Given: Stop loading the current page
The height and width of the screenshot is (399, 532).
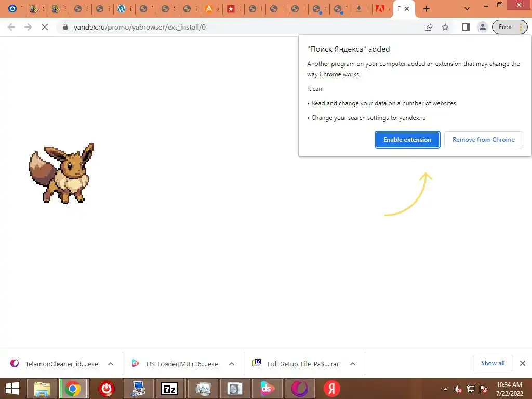Looking at the screenshot, I should pos(45,27).
